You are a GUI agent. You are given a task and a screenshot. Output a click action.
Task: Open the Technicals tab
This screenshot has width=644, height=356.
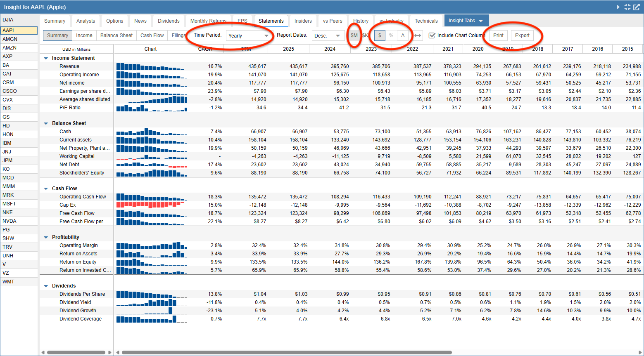coord(426,21)
